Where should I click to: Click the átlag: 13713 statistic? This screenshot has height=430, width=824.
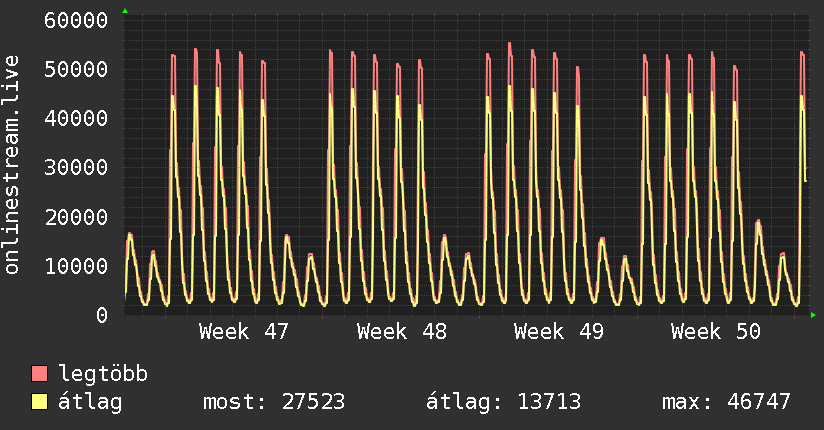tap(503, 402)
